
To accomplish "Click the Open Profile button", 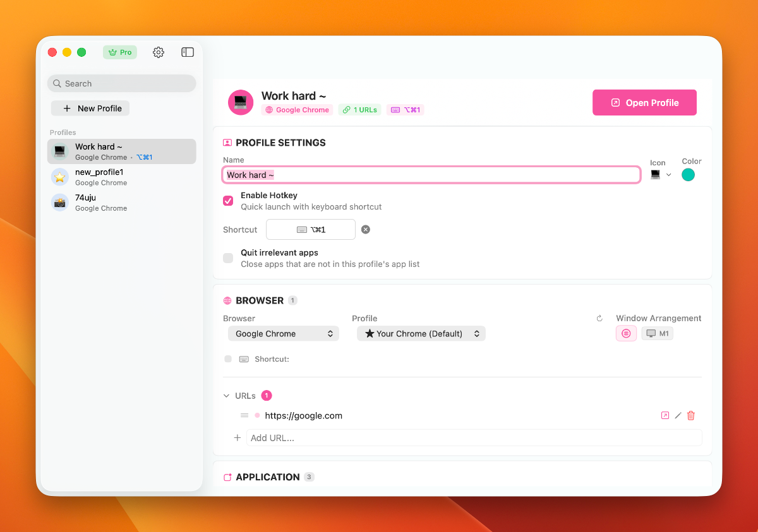I will click(644, 103).
